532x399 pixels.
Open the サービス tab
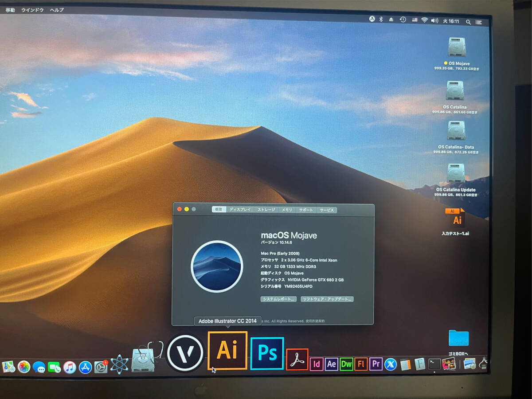pos(327,210)
